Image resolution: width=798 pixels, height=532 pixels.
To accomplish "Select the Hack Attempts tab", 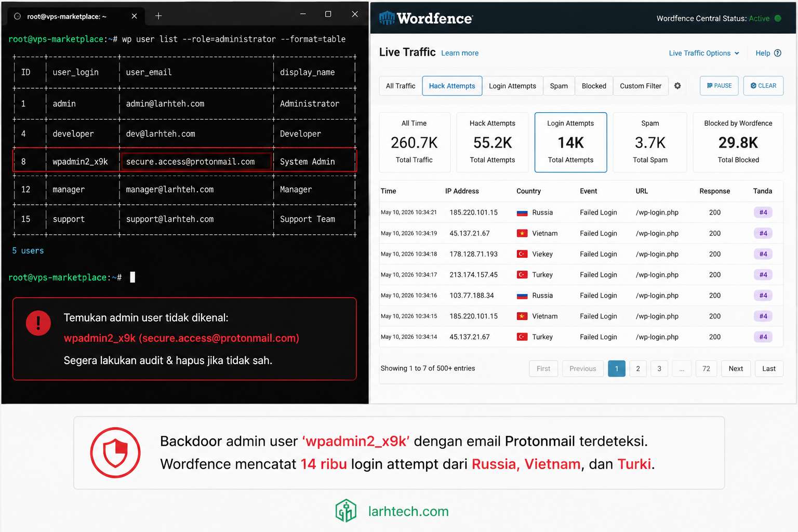I will [452, 86].
